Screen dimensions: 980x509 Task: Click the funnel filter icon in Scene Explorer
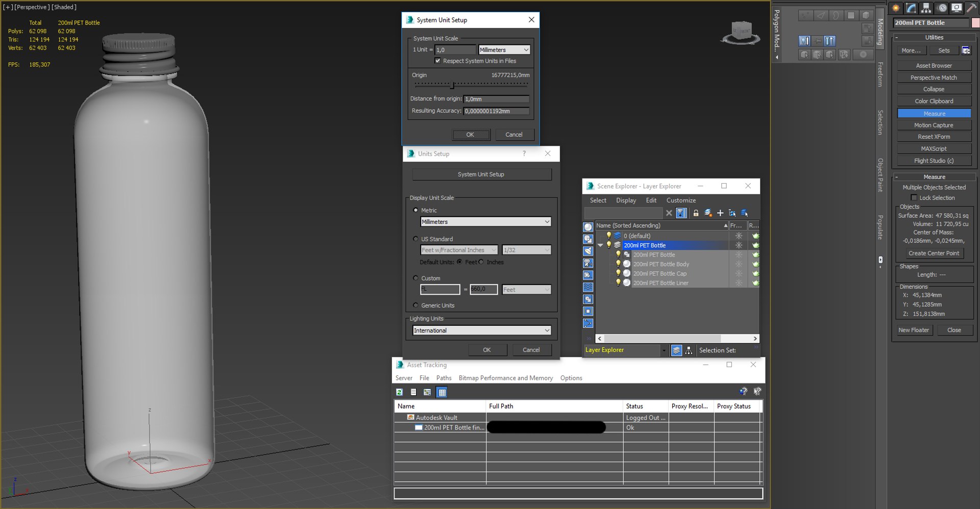point(681,213)
